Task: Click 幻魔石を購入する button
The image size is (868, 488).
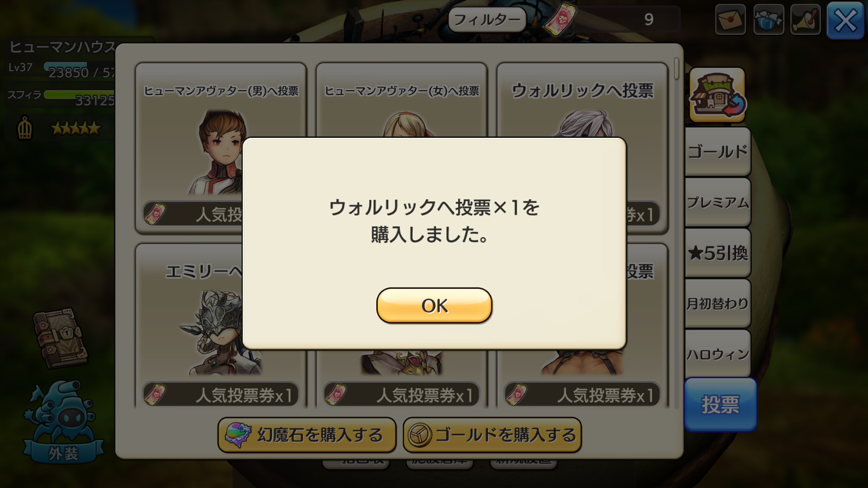Action: [307, 435]
